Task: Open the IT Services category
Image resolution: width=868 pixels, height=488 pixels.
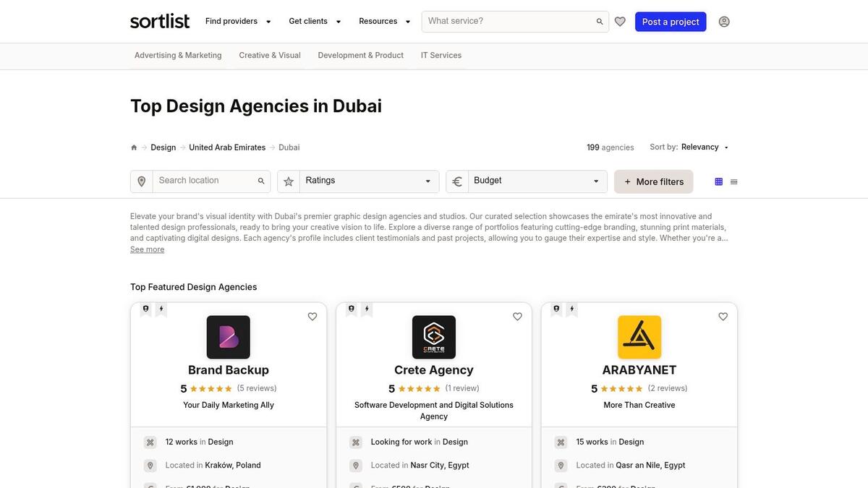Action: pyautogui.click(x=441, y=53)
